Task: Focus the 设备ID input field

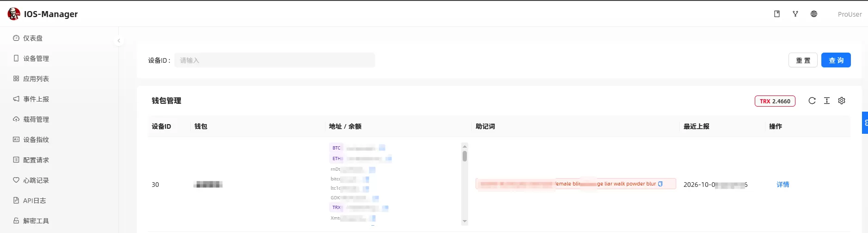Action: (x=275, y=60)
